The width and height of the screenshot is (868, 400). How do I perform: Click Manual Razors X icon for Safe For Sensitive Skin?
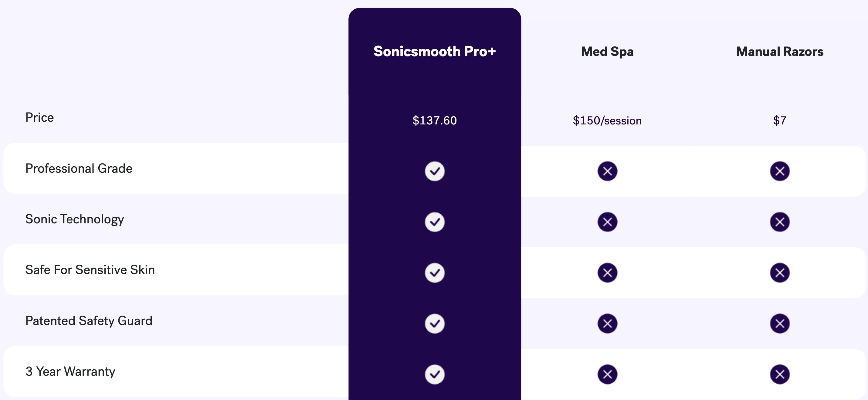pos(780,273)
